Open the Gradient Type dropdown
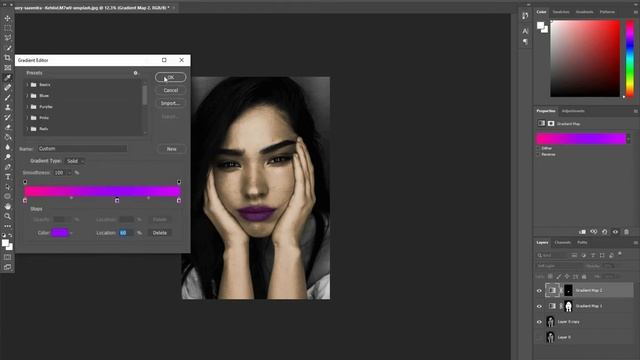 point(75,161)
